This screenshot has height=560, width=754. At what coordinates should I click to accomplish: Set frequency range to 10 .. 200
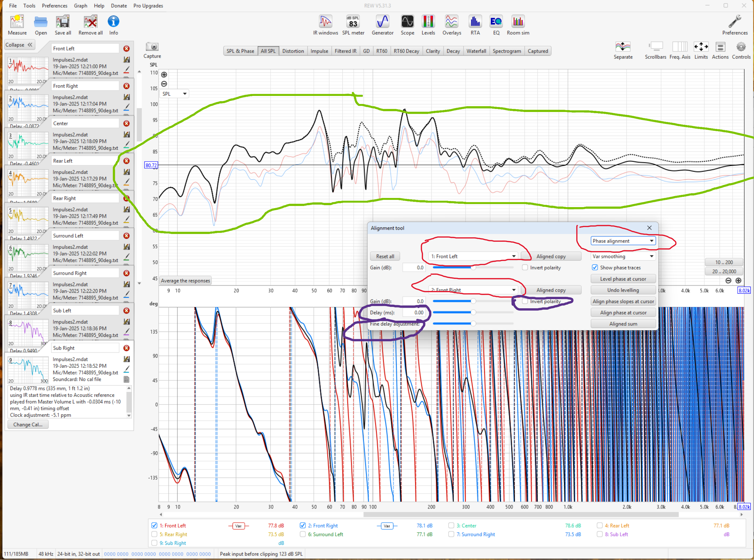724,262
